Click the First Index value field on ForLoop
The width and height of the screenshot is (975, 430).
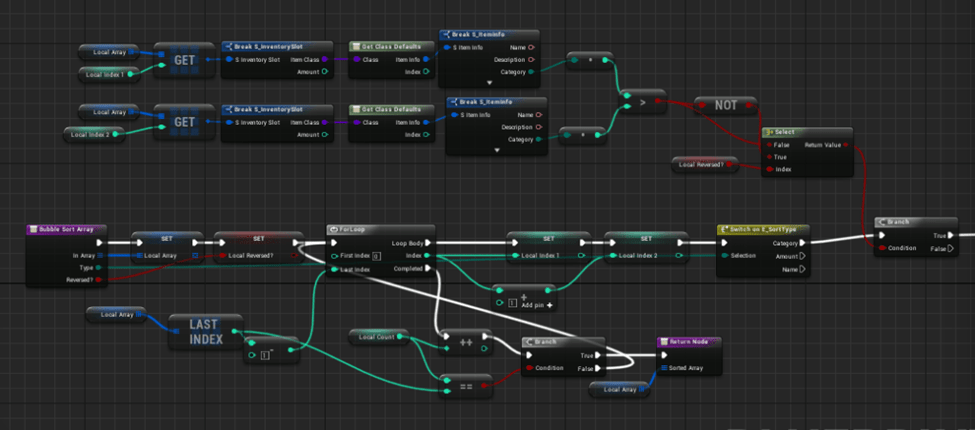pyautogui.click(x=389, y=256)
